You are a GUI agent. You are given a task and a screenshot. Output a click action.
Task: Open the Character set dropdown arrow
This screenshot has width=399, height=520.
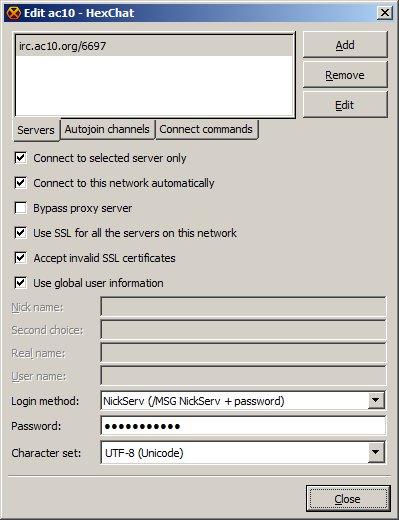(376, 452)
